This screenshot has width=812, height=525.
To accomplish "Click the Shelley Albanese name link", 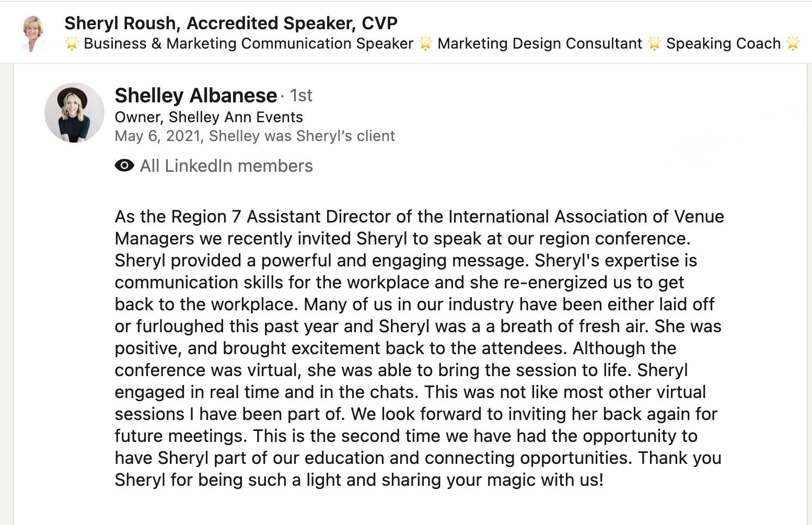I will tap(195, 96).
